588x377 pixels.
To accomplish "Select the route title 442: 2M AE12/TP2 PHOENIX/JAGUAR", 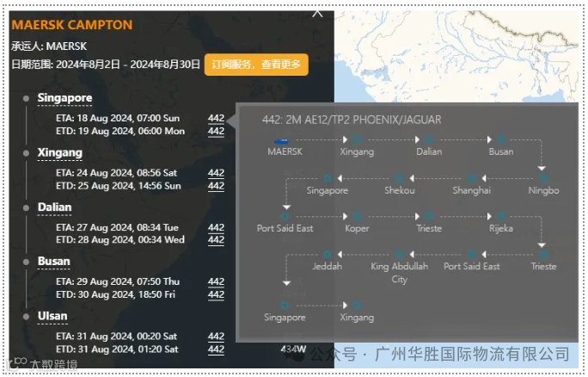I will pyautogui.click(x=352, y=120).
